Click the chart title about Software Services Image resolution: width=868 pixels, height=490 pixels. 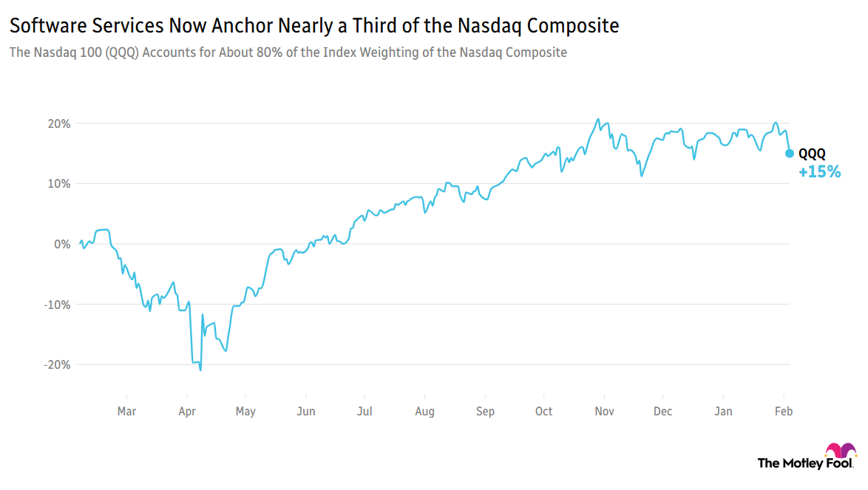coord(313,27)
